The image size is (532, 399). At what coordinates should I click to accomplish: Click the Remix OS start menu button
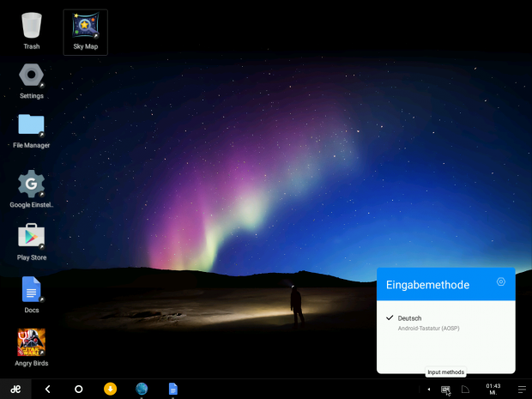(x=15, y=389)
